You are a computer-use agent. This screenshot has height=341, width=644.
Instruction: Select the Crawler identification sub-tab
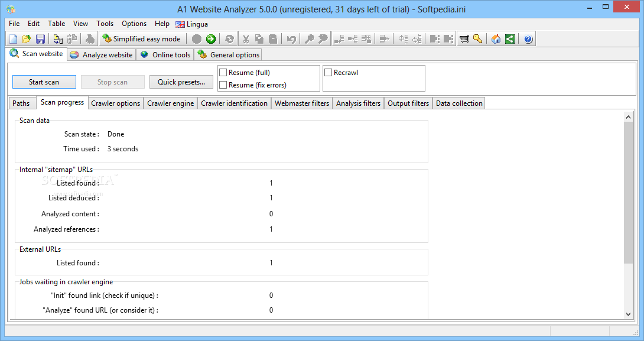(x=234, y=103)
